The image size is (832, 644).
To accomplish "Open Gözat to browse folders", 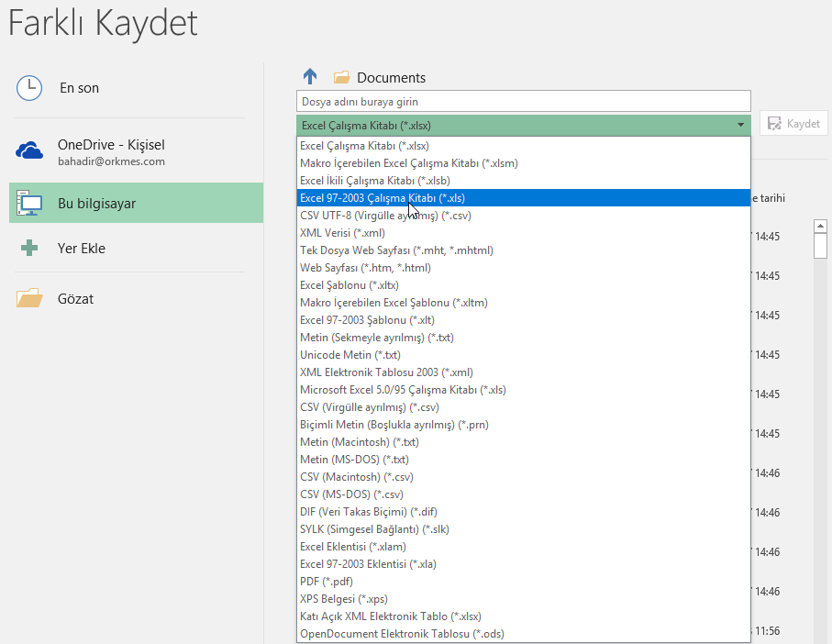I will [137, 299].
